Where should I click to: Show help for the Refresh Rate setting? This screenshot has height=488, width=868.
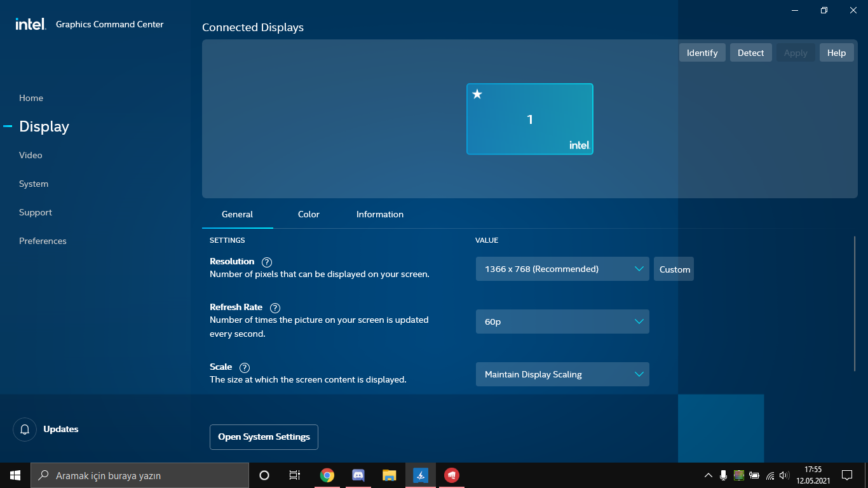tap(275, 308)
